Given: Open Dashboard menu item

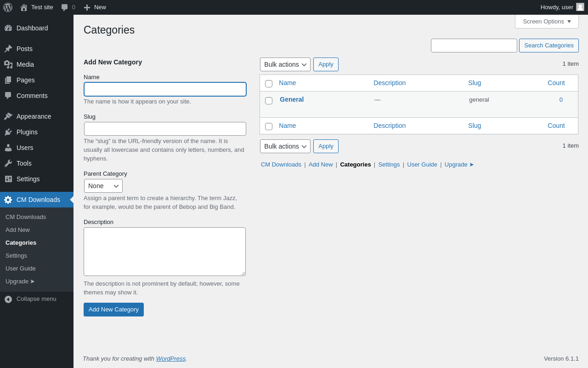Looking at the screenshot, I should [x=37, y=28].
